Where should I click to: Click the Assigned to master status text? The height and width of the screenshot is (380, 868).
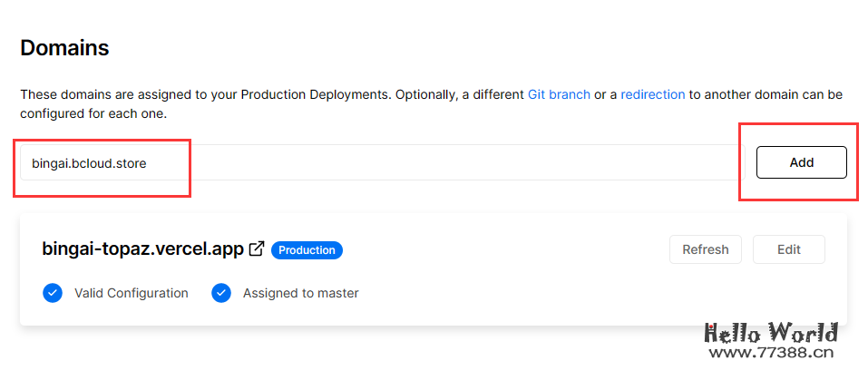[300, 293]
